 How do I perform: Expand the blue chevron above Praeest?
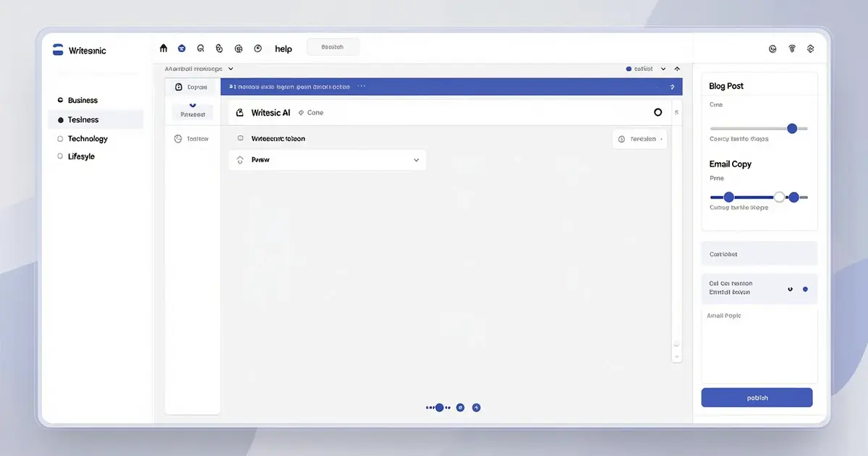tap(193, 104)
